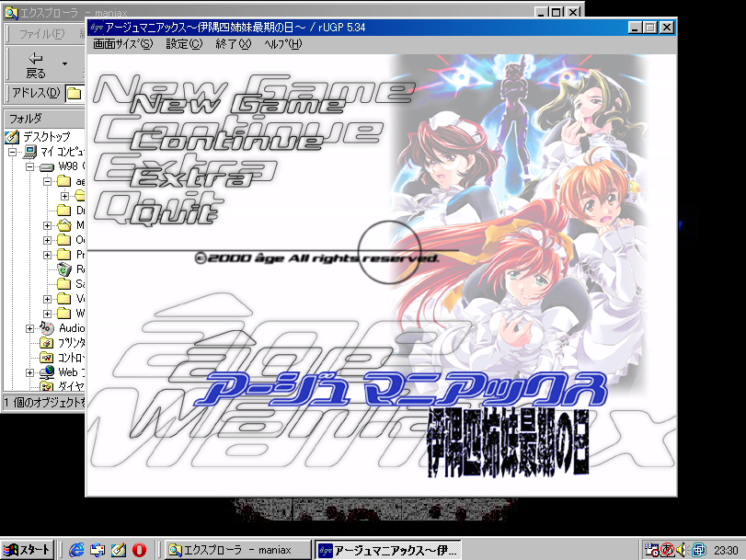Open the Windows スタート button
The image size is (746, 560).
click(x=28, y=550)
